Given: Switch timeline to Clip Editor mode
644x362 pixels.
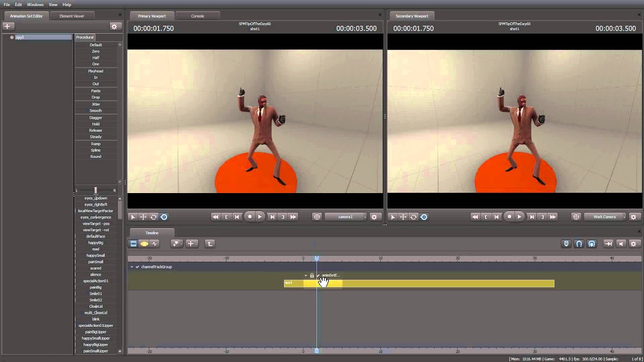Looking at the screenshot, I should [133, 243].
